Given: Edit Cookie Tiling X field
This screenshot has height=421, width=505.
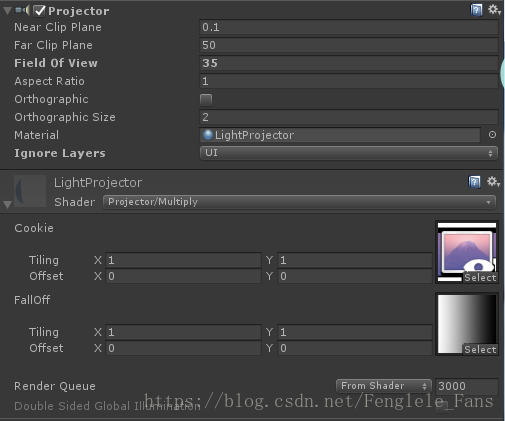Looking at the screenshot, I should point(183,260).
